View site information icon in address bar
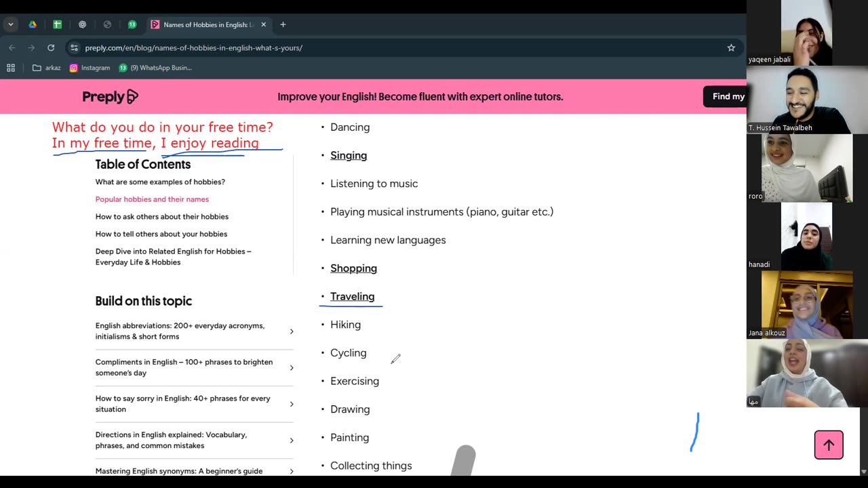Viewport: 868px width, 488px height. tap(74, 47)
